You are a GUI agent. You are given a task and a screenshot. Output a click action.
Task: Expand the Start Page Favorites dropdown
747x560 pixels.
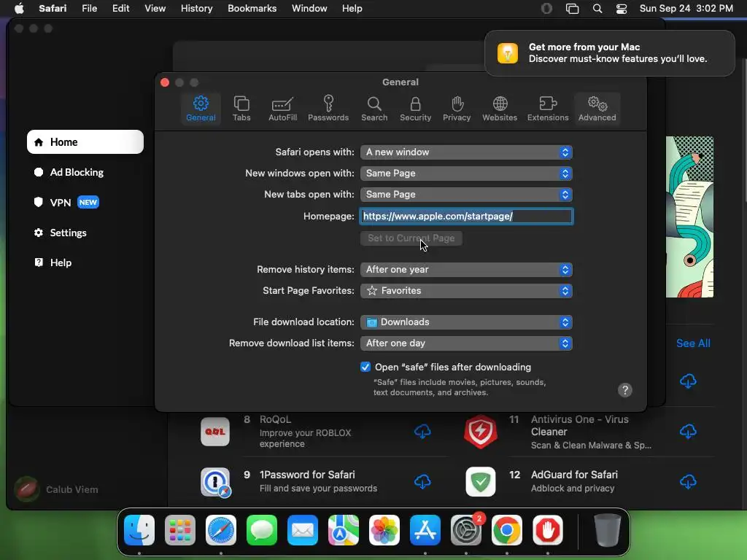tap(466, 290)
